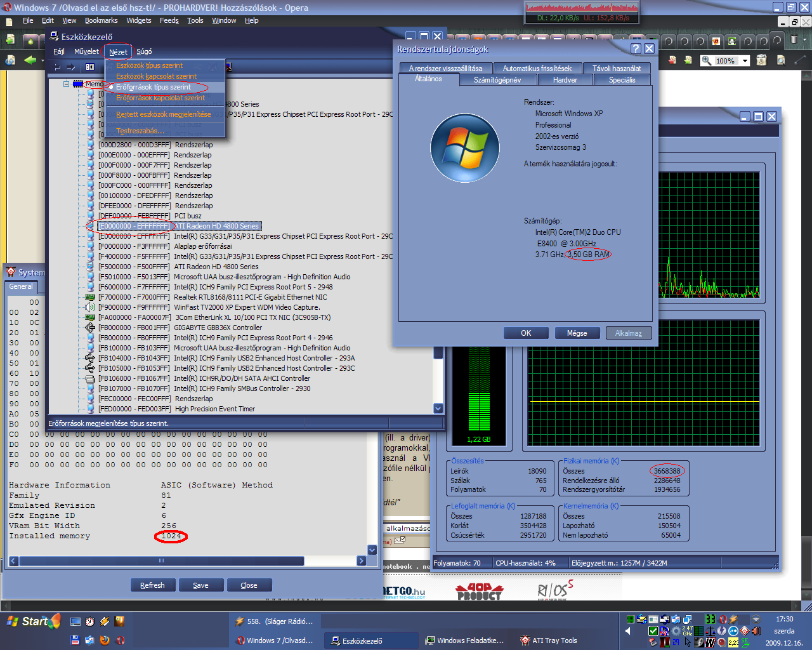Click the red star page icon
The height and width of the screenshot is (650, 812).
[x=672, y=60]
